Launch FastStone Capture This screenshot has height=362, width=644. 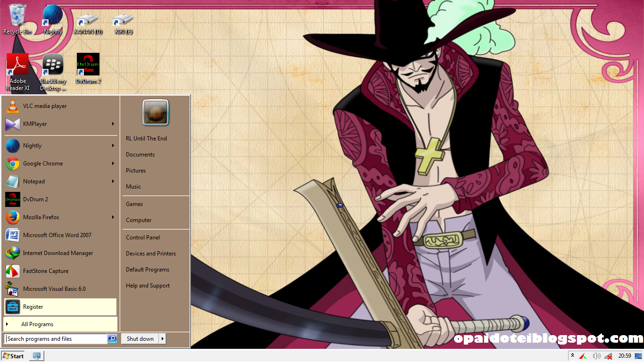pos(60,271)
